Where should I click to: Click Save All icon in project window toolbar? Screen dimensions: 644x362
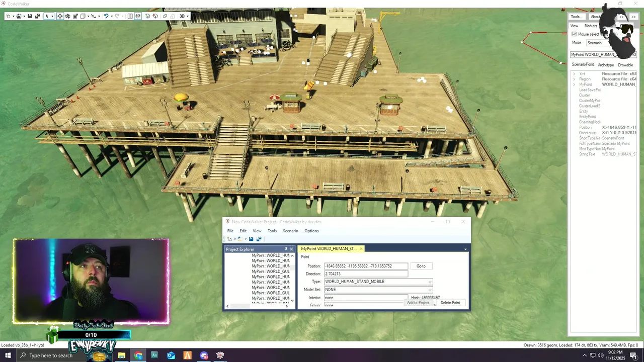point(259,239)
